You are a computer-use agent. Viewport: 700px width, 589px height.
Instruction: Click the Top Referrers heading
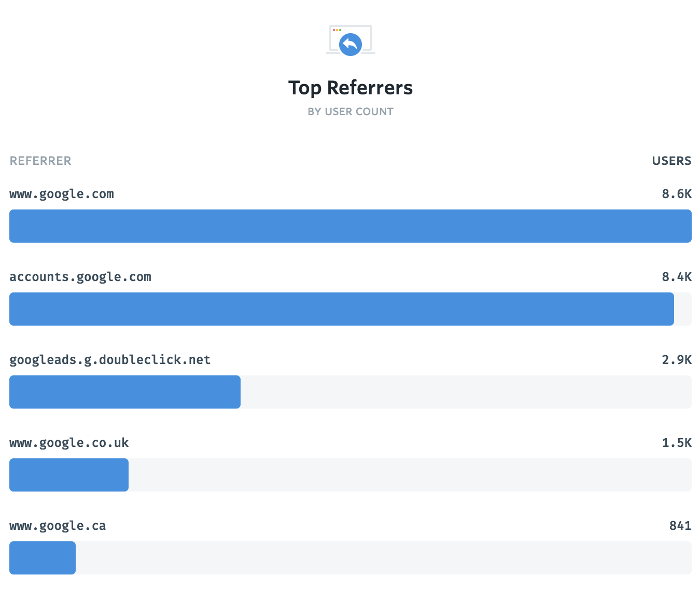click(351, 88)
